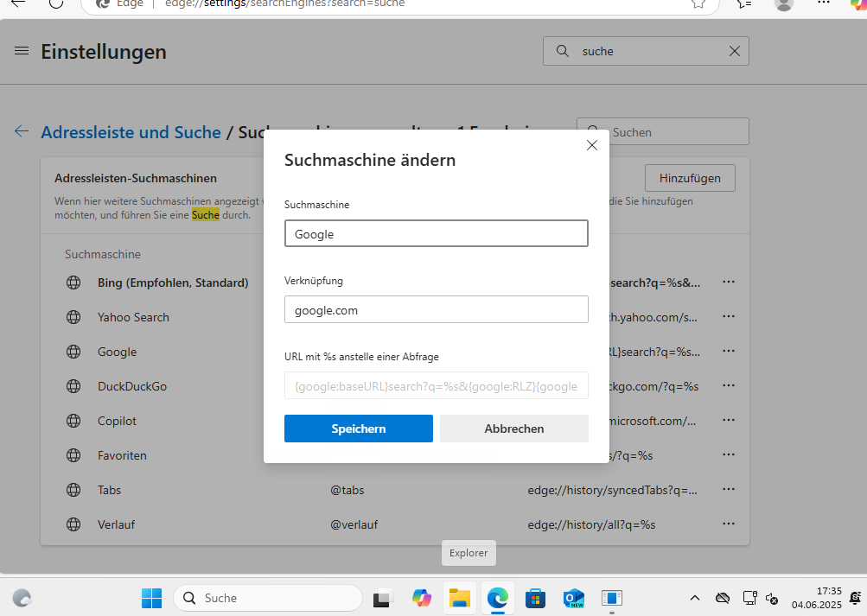Select the Copilot entry

point(117,421)
